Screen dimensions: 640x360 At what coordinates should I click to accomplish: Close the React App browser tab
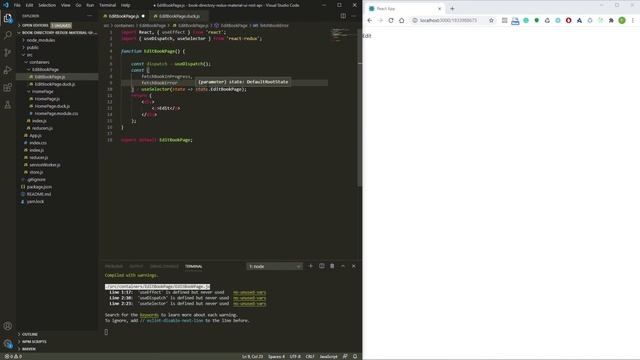[440, 9]
